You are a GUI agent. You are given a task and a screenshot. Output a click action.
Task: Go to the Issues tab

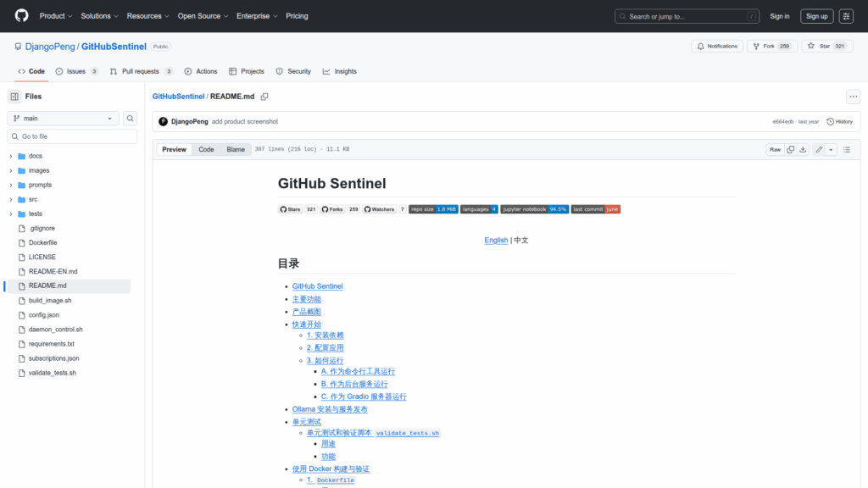pyautogui.click(x=76, y=71)
